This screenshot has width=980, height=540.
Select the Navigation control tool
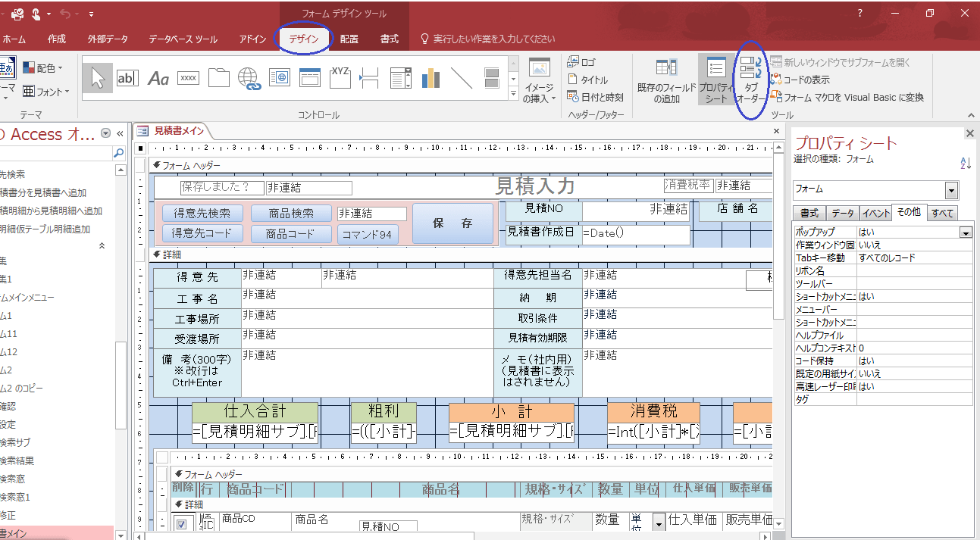coord(309,78)
